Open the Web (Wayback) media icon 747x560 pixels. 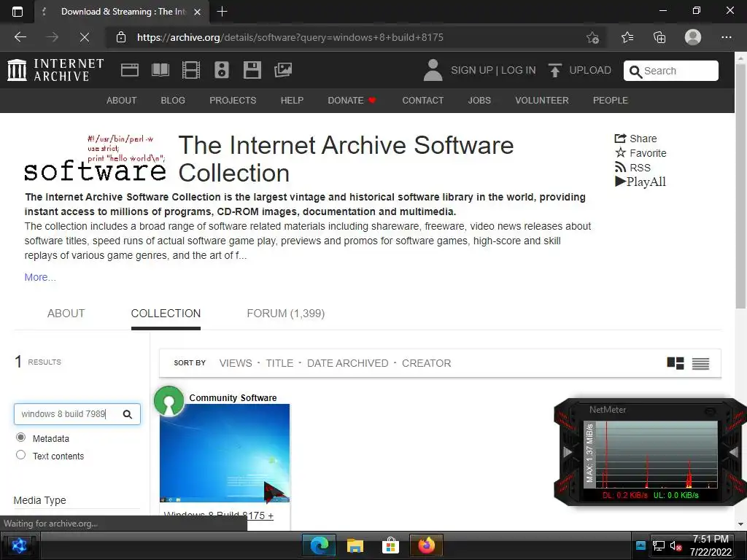(x=130, y=70)
